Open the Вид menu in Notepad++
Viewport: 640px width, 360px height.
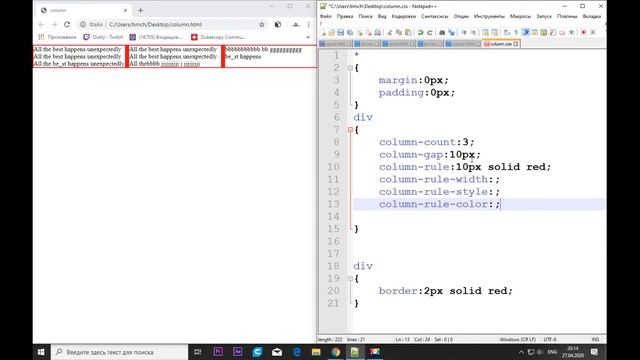[x=382, y=16]
